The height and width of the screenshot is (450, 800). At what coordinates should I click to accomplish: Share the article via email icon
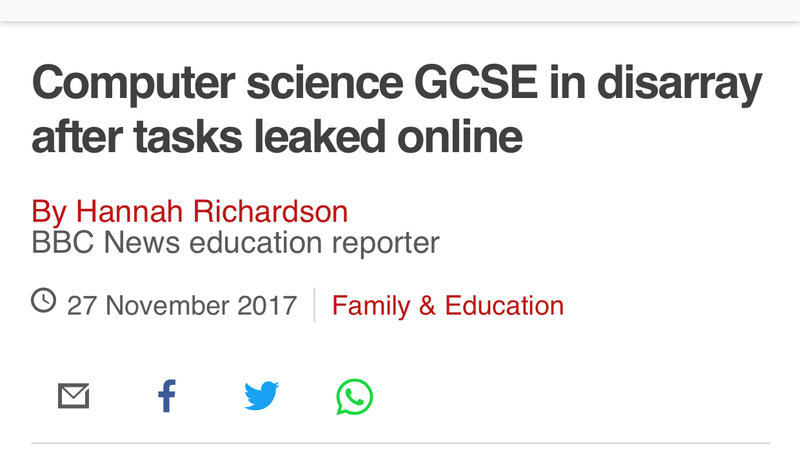point(73,397)
